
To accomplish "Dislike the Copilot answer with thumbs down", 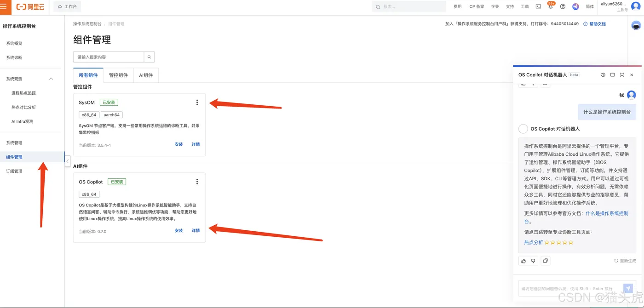I will click(533, 261).
